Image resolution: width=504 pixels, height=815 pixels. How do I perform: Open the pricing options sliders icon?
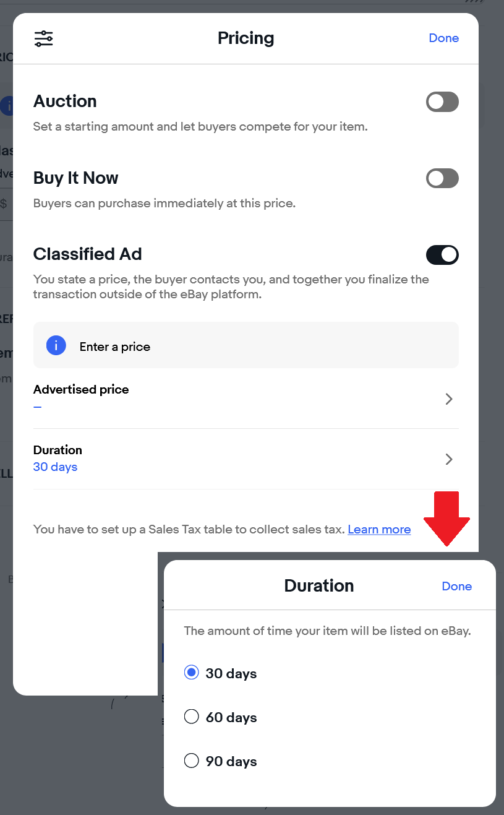point(43,38)
